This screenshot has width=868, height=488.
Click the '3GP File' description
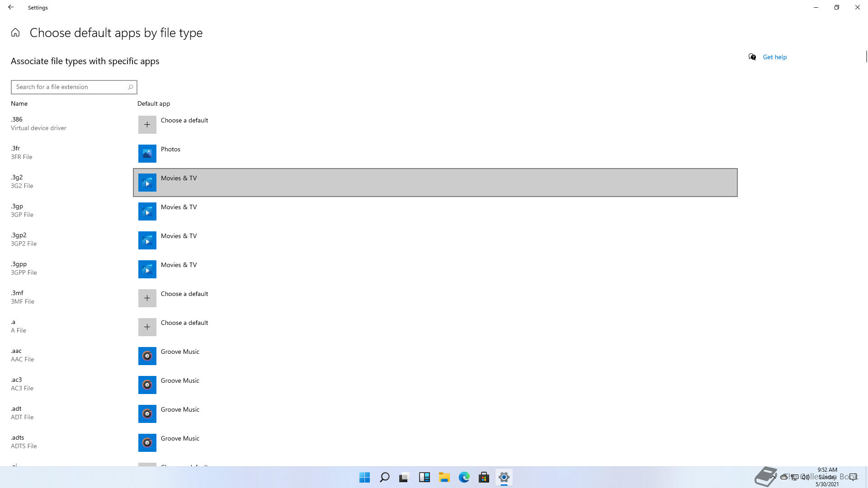(x=22, y=215)
